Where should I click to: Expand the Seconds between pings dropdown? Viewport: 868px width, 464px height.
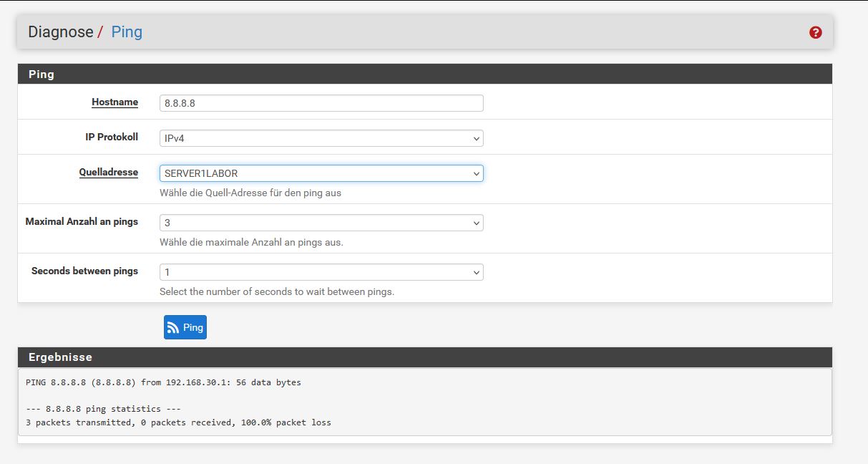[321, 272]
